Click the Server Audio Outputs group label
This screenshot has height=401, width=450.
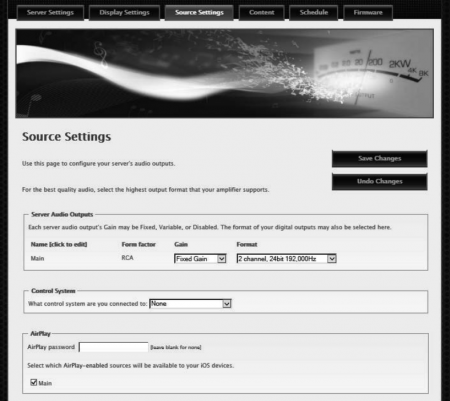[x=62, y=214]
